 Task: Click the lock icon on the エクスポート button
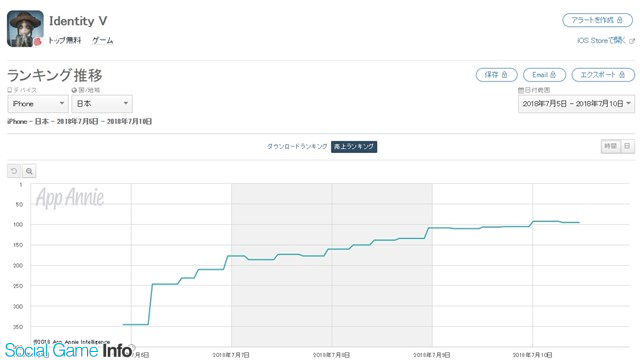tap(622, 75)
